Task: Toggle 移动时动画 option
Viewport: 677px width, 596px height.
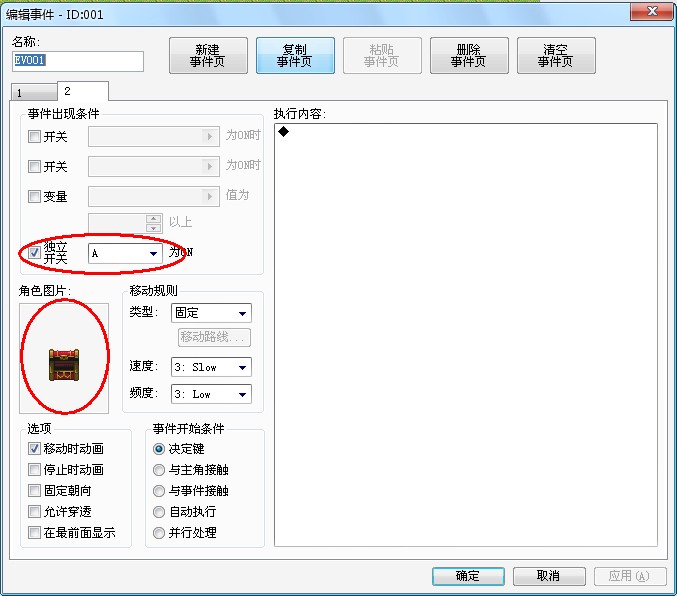Action: point(34,449)
